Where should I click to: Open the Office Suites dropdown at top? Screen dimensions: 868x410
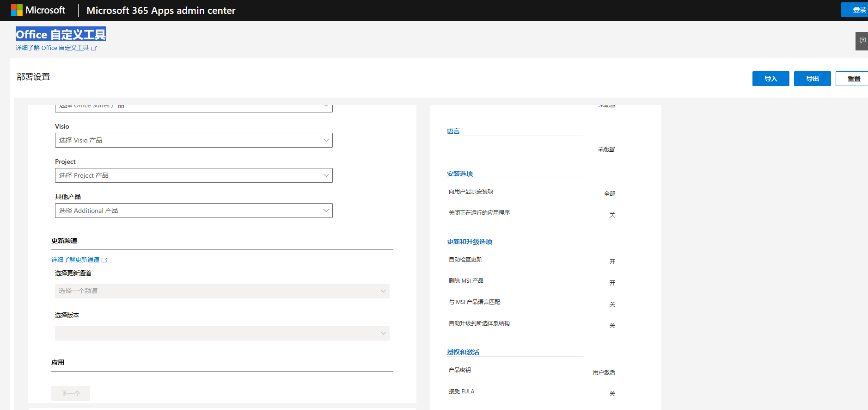tap(194, 108)
